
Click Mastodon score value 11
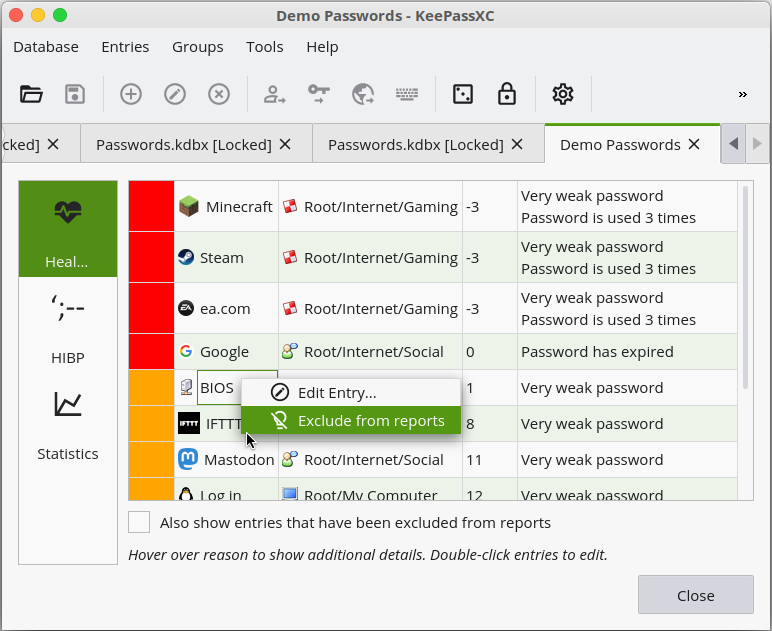point(474,460)
